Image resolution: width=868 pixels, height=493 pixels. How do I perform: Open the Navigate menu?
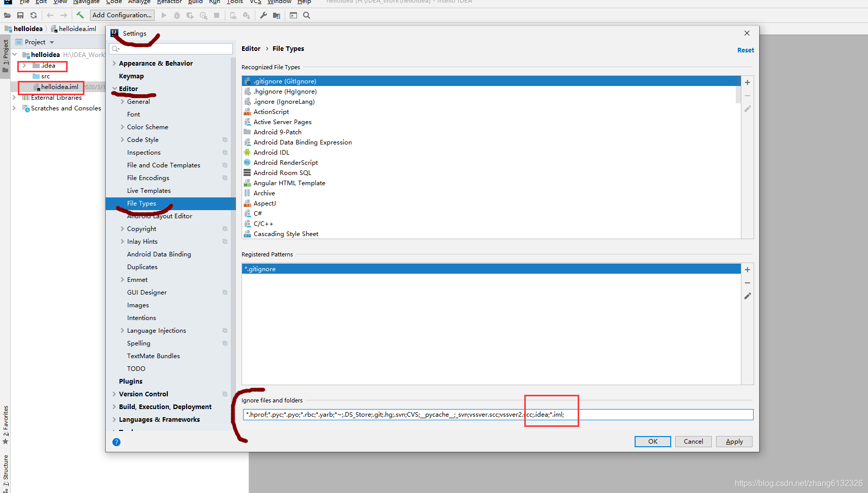click(x=86, y=2)
